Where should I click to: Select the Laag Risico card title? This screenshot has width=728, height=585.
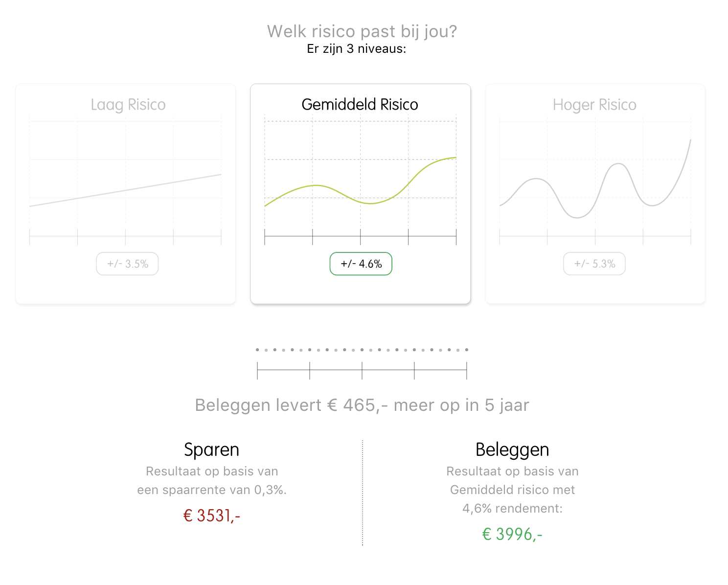click(x=128, y=105)
